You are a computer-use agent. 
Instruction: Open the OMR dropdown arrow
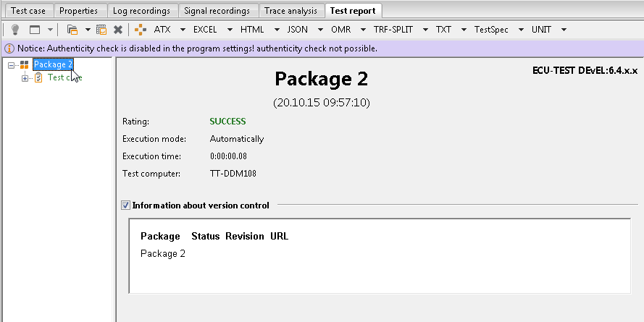click(x=363, y=30)
